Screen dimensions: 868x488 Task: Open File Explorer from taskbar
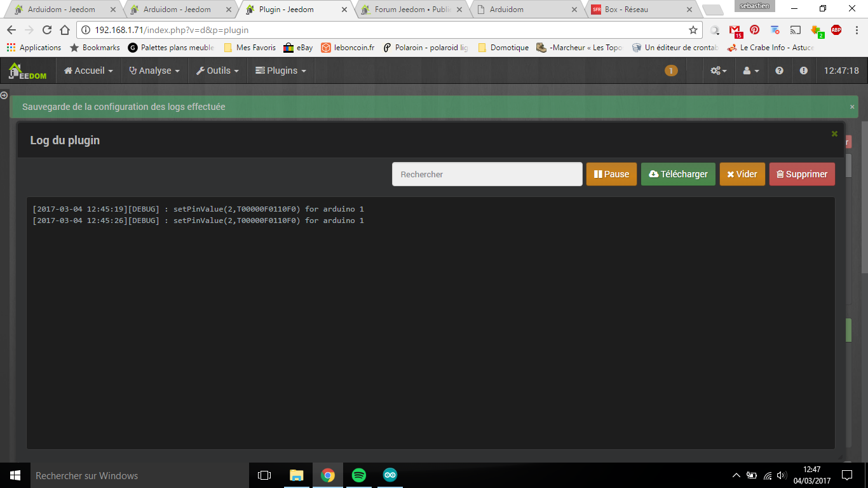point(296,475)
